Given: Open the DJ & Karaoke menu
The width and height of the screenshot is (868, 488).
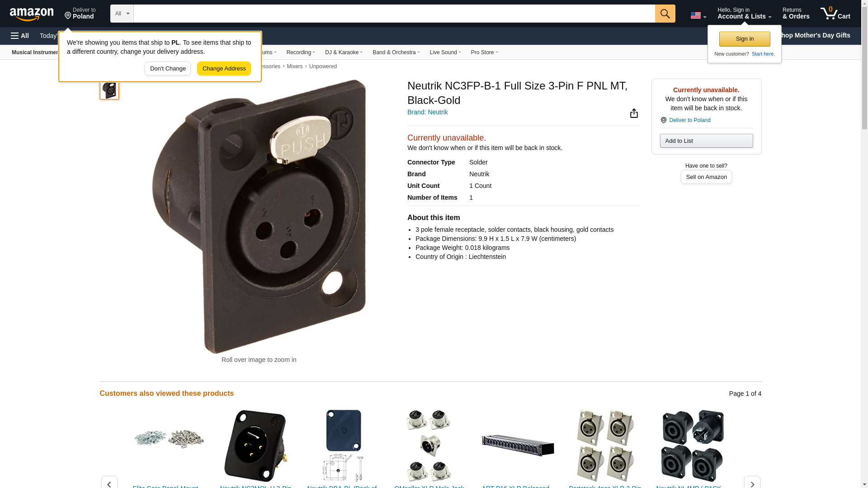Looking at the screenshot, I should [344, 52].
